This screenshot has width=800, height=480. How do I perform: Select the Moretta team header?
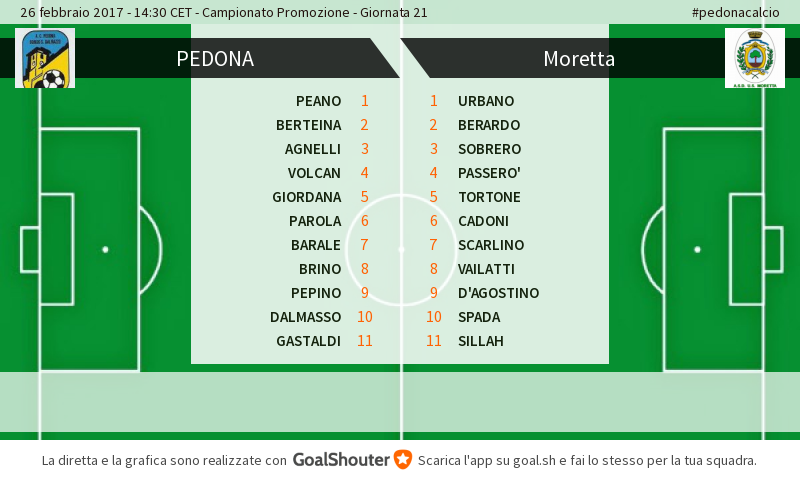(579, 59)
